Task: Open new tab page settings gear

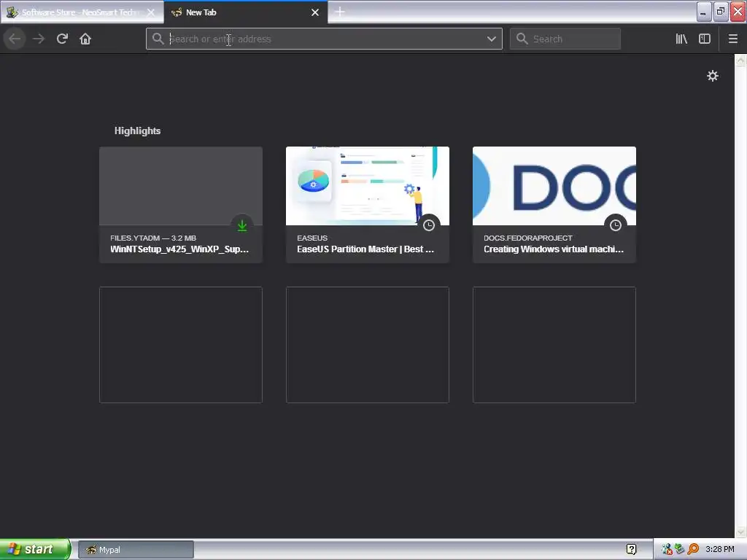Action: click(712, 76)
